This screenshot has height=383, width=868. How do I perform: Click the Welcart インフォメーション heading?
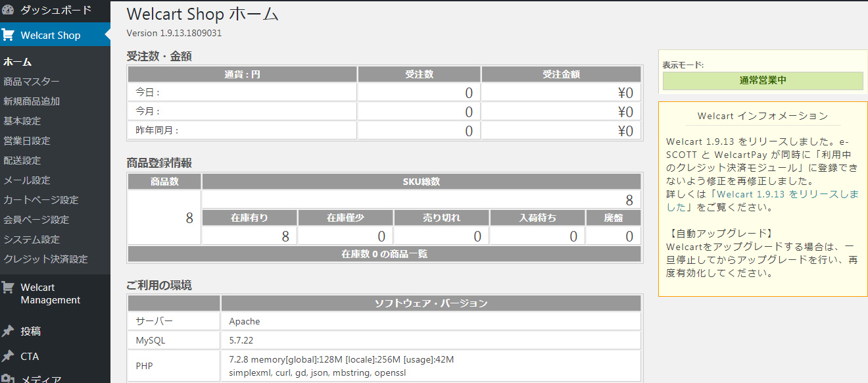[763, 116]
